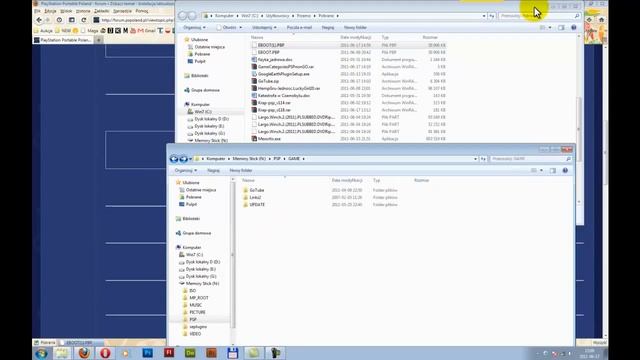
Task: Click Nowy folder in Pobrane window
Action: click(x=355, y=27)
